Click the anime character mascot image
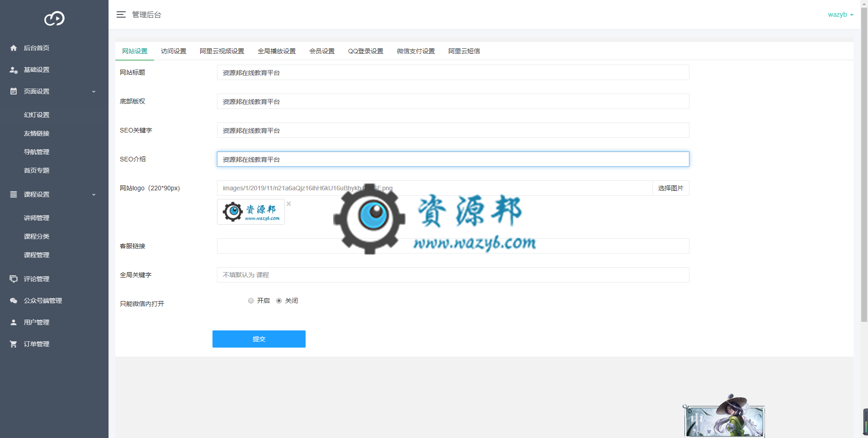Image resolution: width=868 pixels, height=438 pixels. pos(723,415)
